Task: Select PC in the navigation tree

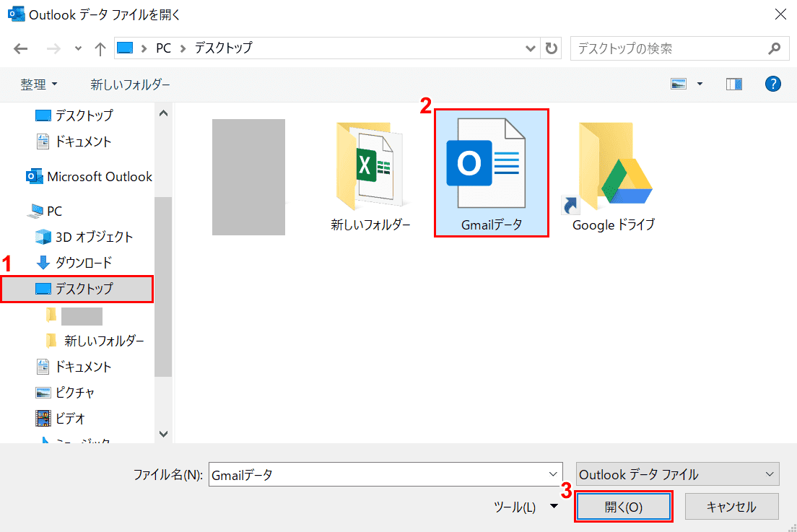Action: (x=45, y=212)
